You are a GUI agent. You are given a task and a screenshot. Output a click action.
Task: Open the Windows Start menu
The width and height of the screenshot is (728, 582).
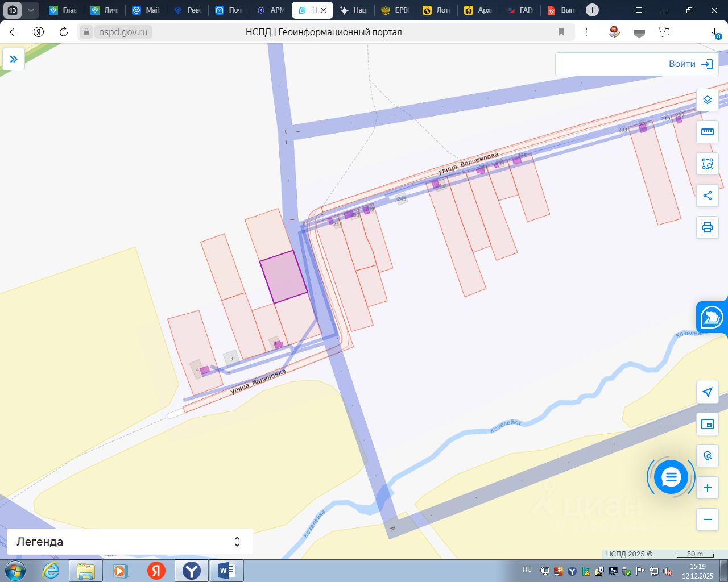pos(15,571)
